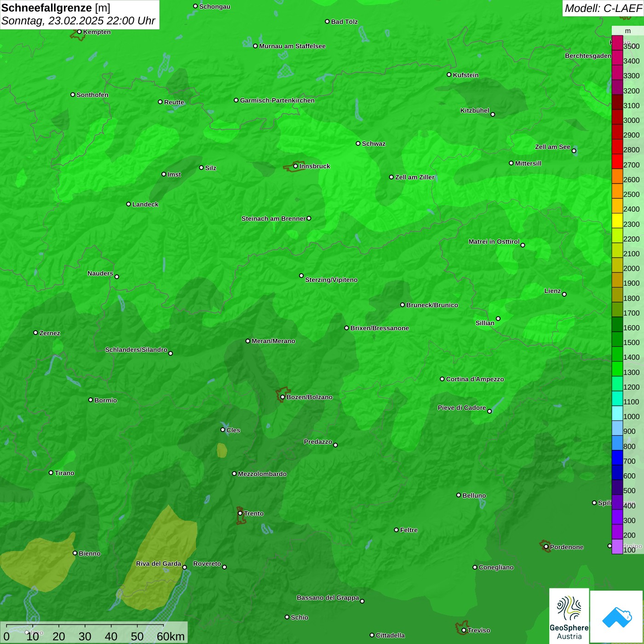This screenshot has width=644, height=644.
Task: Click the Berchtesgaden label
Action: [588, 56]
